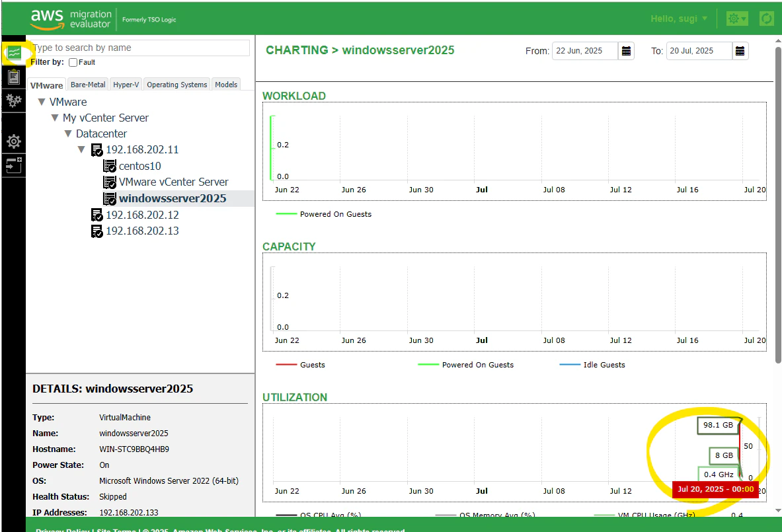Click the Formerly TSO Logic text
The width and height of the screenshot is (782, 532).
[149, 20]
